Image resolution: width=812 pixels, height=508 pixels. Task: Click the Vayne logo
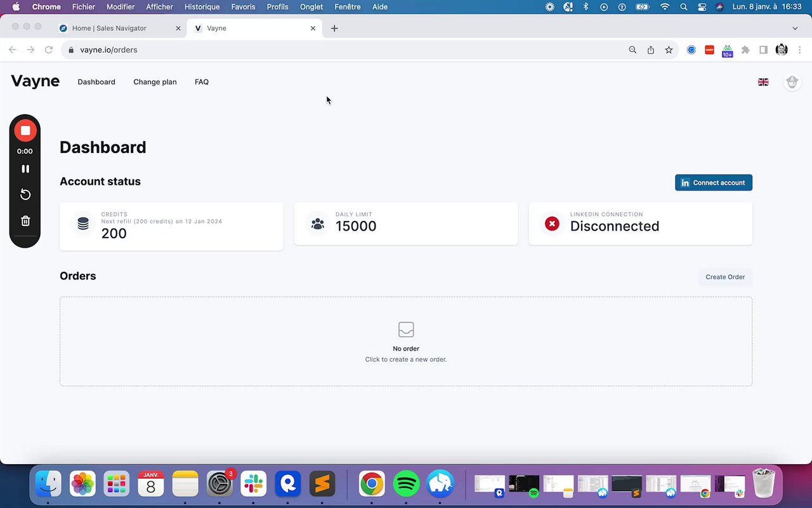(36, 81)
